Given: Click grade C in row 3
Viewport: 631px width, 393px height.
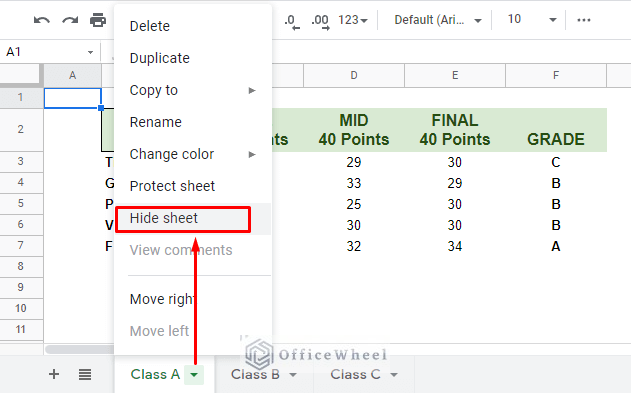Looking at the screenshot, I should 556,162.
